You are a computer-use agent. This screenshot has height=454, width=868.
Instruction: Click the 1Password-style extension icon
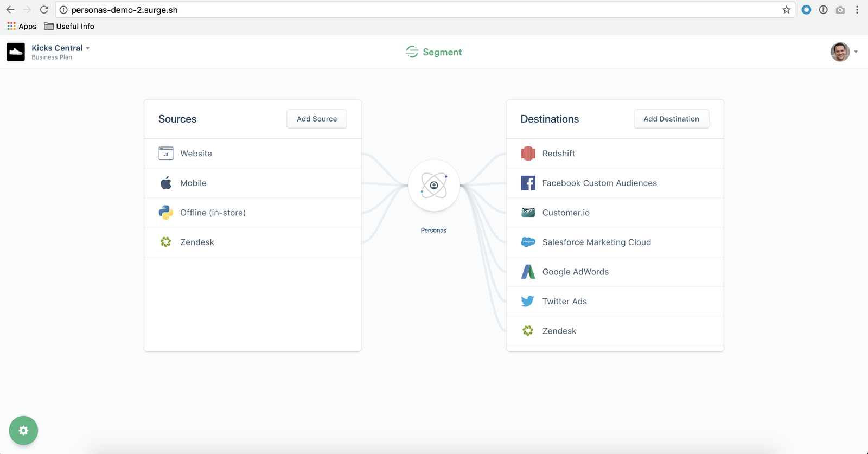click(824, 10)
